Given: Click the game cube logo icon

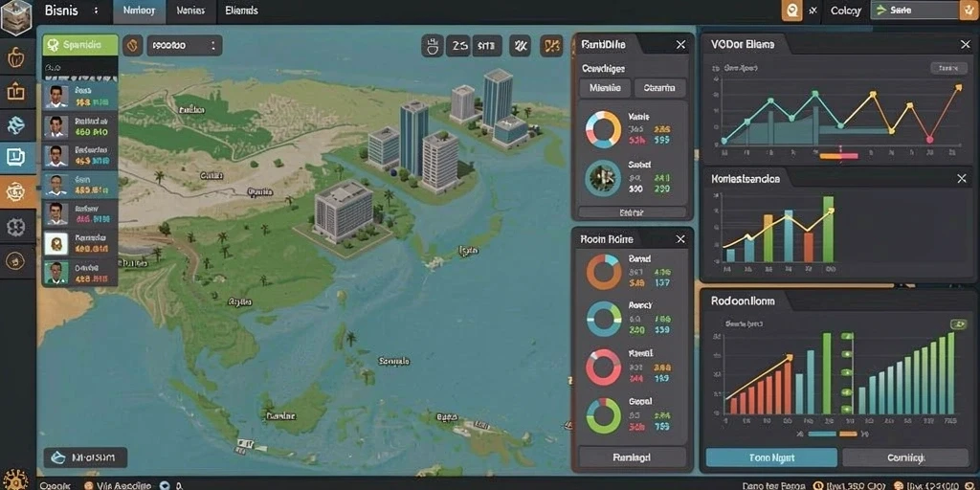Looking at the screenshot, I should (x=17, y=17).
